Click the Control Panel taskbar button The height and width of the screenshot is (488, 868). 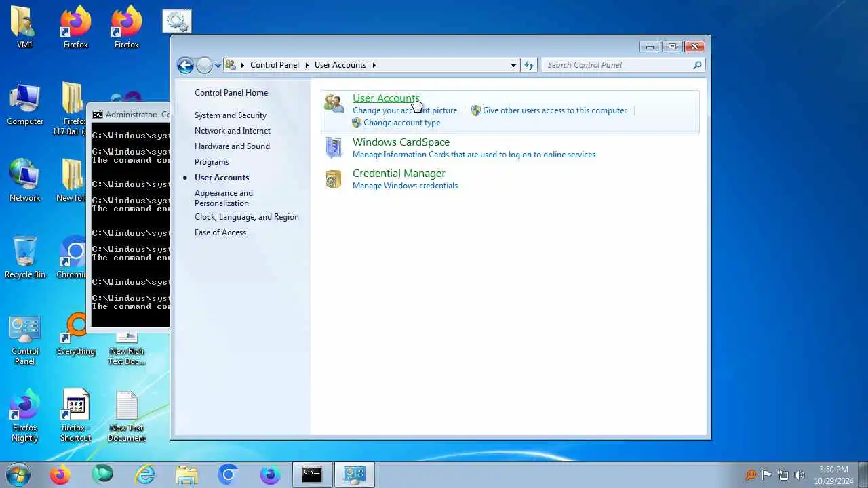coord(354,474)
